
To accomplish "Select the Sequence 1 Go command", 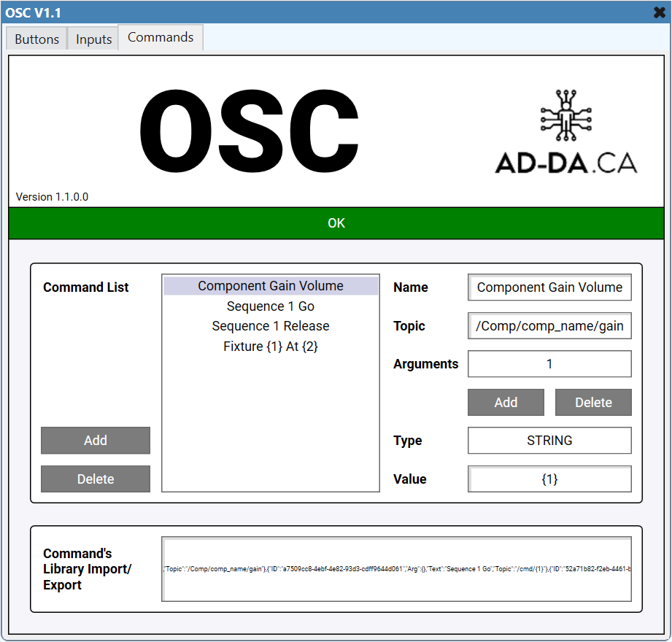I will 270,306.
